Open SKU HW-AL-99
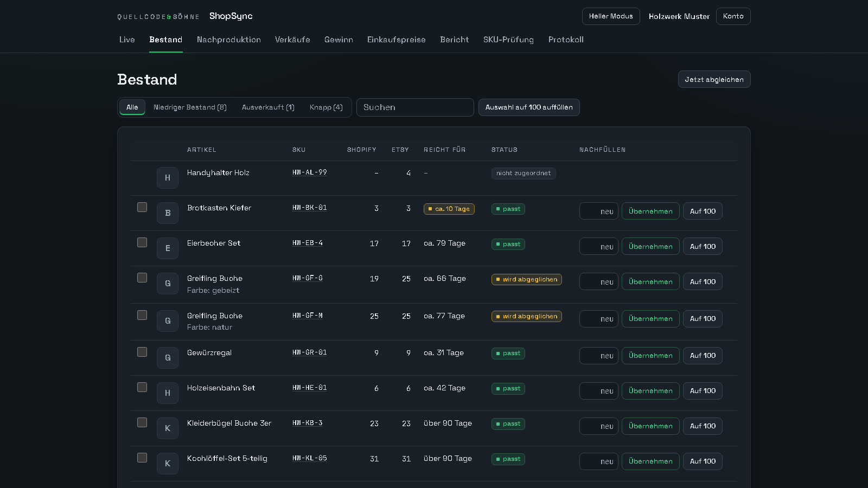The width and height of the screenshot is (868, 488). tap(309, 172)
